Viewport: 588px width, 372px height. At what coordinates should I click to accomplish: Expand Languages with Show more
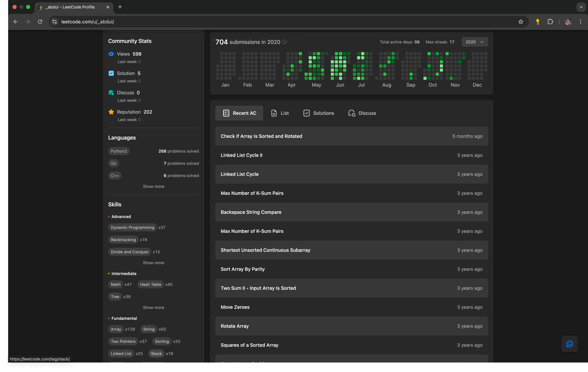pyautogui.click(x=153, y=186)
